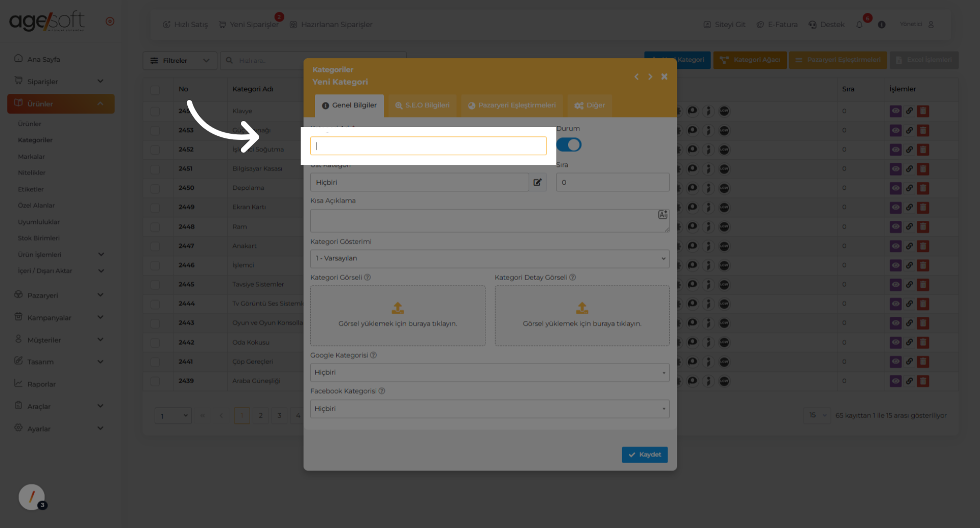980x528 pixels.
Task: Open the Facebook Kategorisi dropdown
Action: (489, 409)
